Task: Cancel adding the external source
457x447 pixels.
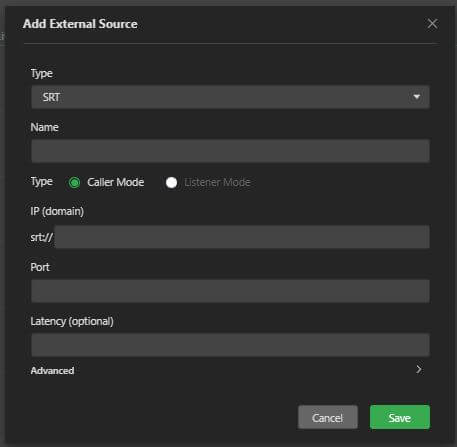Action: [328, 417]
